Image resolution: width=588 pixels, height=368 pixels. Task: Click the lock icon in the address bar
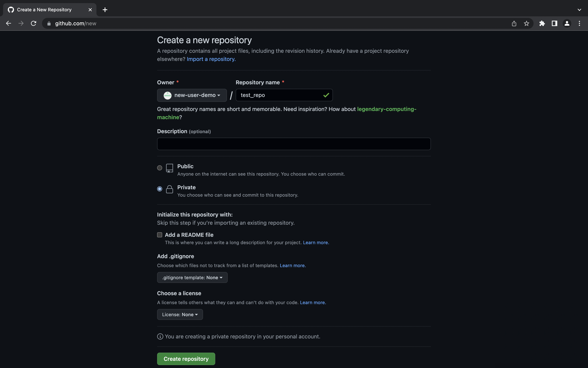(49, 23)
